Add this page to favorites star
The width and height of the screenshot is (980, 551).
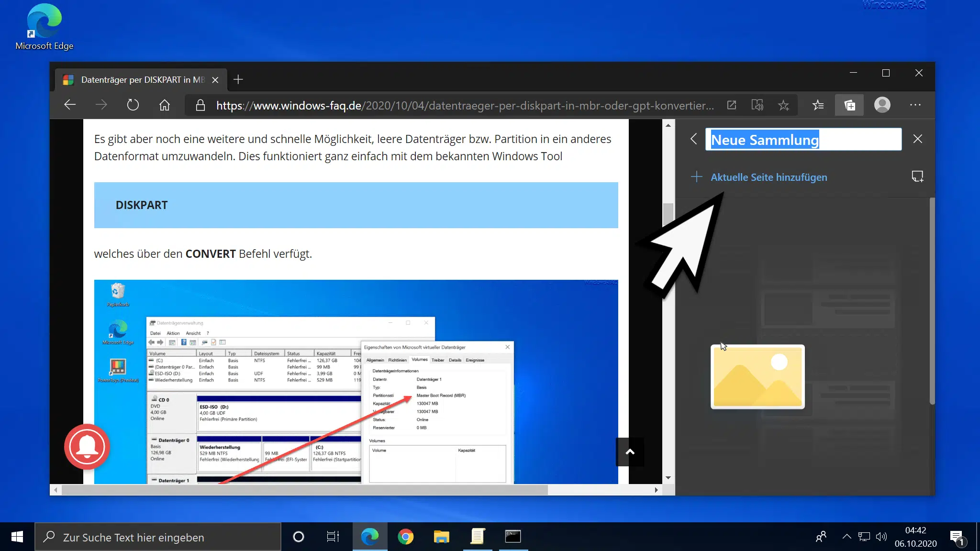point(783,105)
